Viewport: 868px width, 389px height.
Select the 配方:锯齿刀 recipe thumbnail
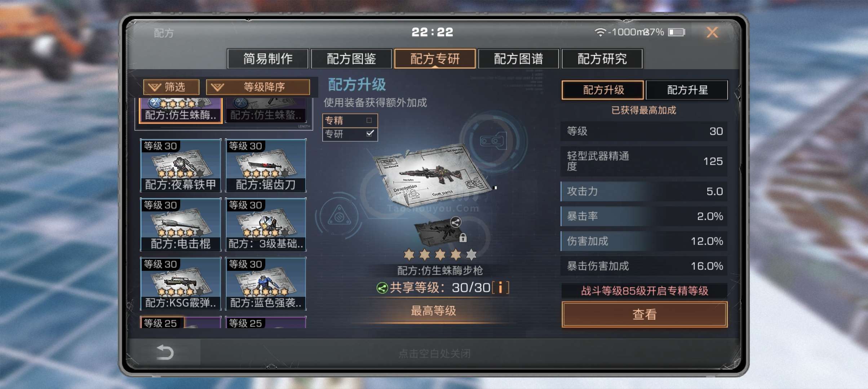pos(266,165)
